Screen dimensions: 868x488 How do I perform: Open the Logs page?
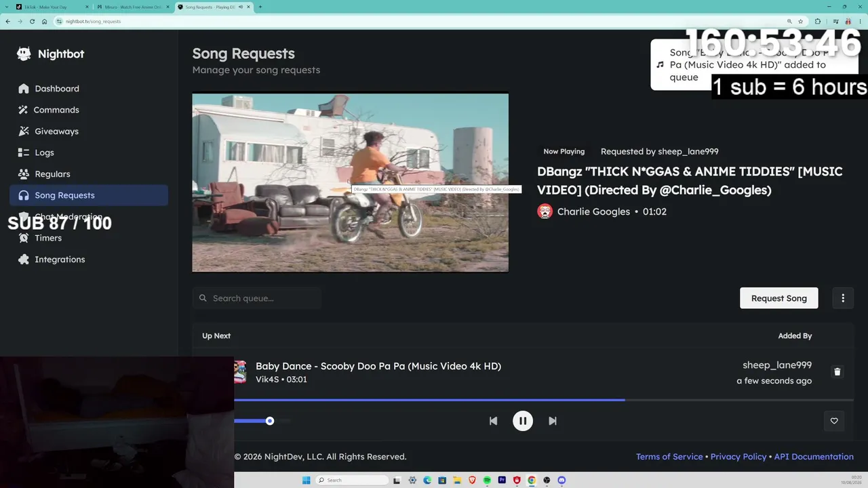click(x=89, y=152)
